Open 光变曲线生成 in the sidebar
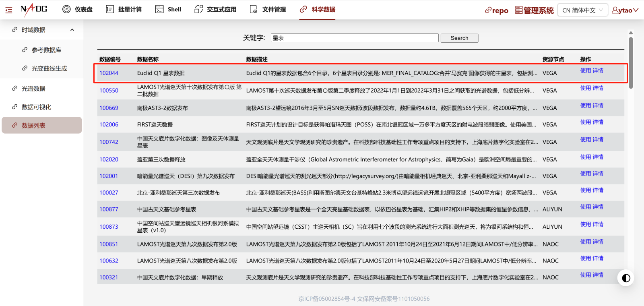 (x=49, y=68)
